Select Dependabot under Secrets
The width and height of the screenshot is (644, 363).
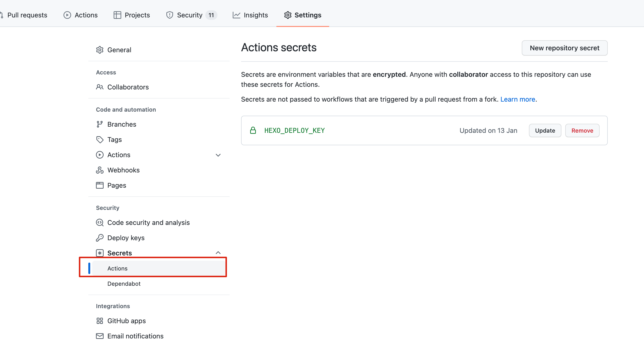pyautogui.click(x=124, y=284)
